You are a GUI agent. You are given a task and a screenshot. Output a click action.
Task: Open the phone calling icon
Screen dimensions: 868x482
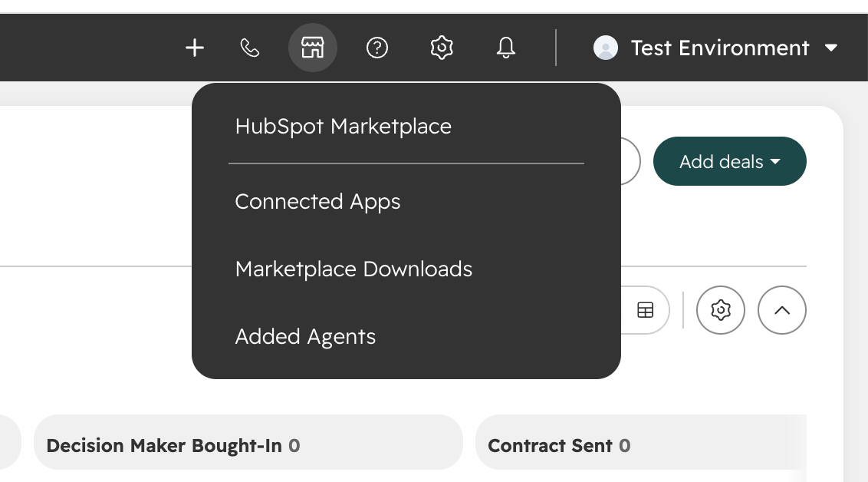(250, 48)
